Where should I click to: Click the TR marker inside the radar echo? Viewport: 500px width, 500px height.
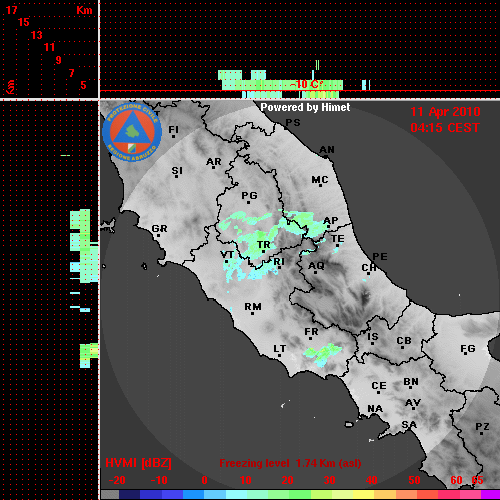pyautogui.click(x=263, y=246)
